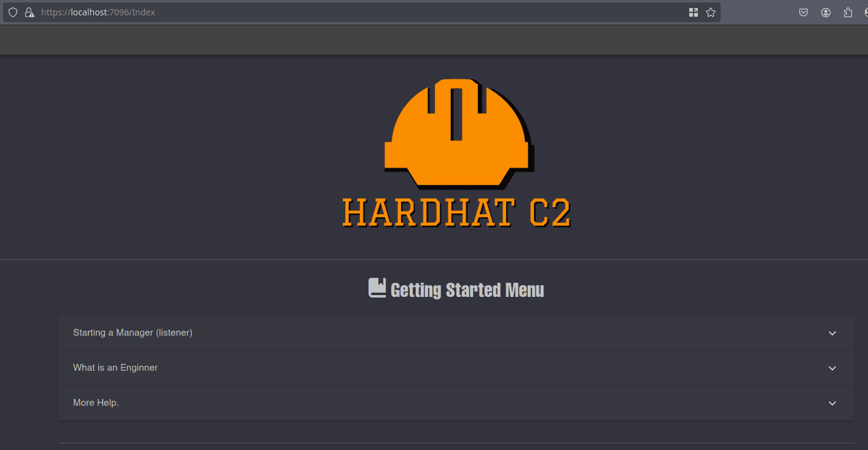This screenshot has width=868, height=450.
Task: Select the What is an Enginner label
Action: pyautogui.click(x=115, y=368)
